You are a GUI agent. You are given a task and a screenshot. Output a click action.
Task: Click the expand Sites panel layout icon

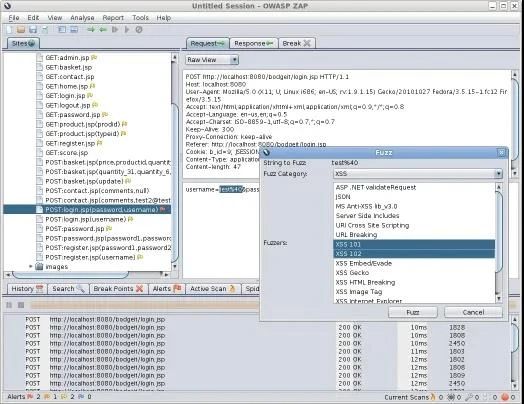coord(62,30)
